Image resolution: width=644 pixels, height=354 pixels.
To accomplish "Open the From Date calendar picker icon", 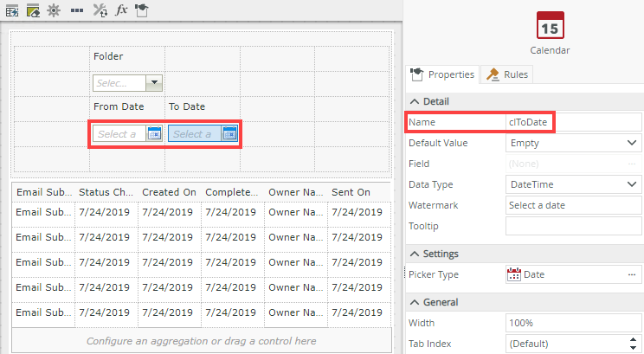I will tap(154, 133).
